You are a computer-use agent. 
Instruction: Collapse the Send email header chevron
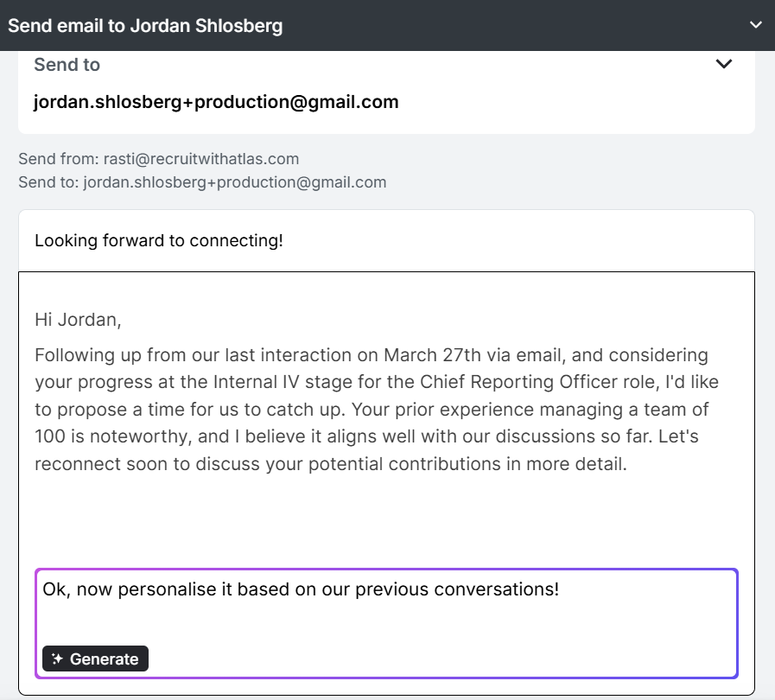(755, 25)
